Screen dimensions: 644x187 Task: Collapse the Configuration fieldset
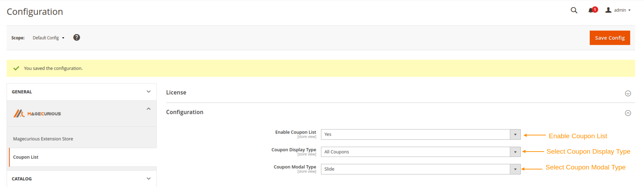[628, 113]
